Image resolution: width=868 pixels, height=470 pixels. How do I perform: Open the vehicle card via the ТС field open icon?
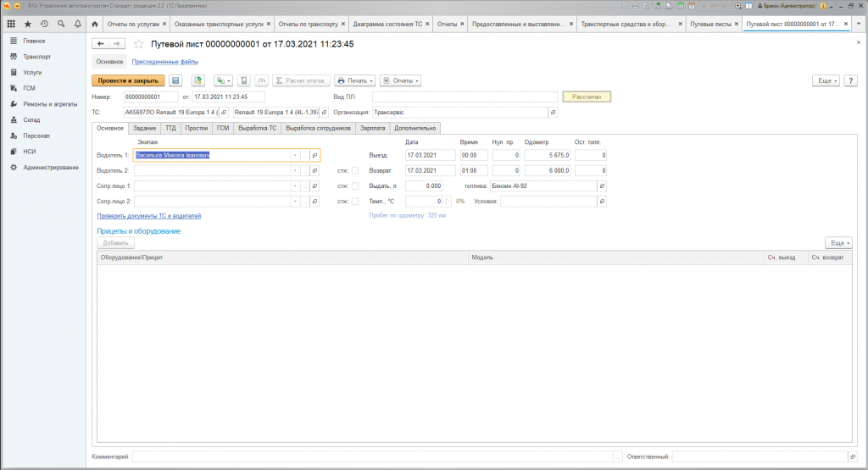(224, 113)
